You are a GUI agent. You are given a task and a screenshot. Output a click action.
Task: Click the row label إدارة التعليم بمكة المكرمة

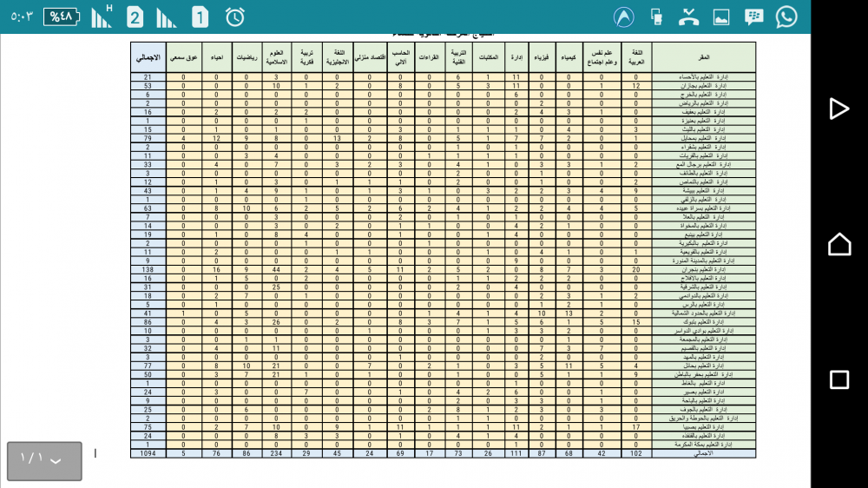pos(704,445)
